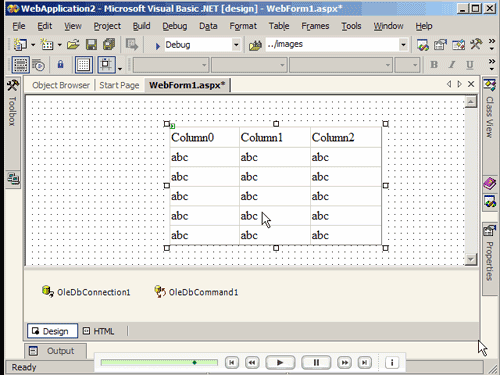Open Properties Window from the main toolbar
This screenshot has height=375, width=500.
click(x=440, y=45)
